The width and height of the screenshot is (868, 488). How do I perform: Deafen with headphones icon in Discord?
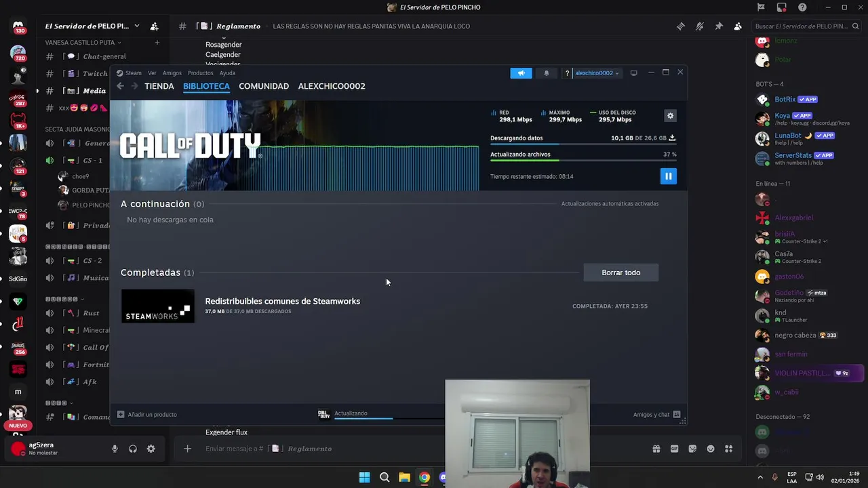point(133,449)
